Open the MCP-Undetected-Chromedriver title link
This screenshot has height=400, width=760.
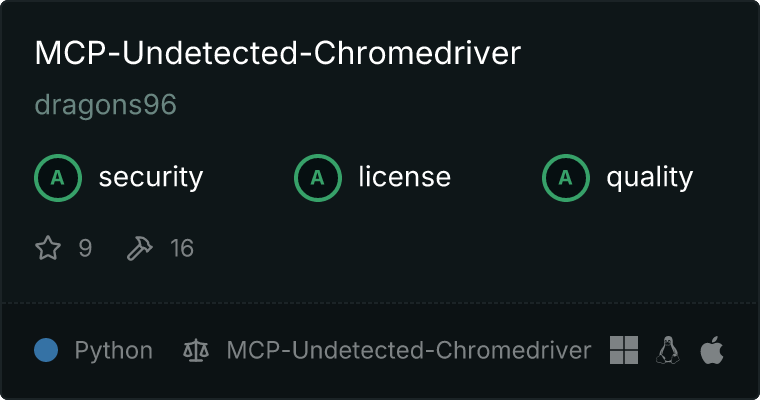pyautogui.click(x=278, y=53)
